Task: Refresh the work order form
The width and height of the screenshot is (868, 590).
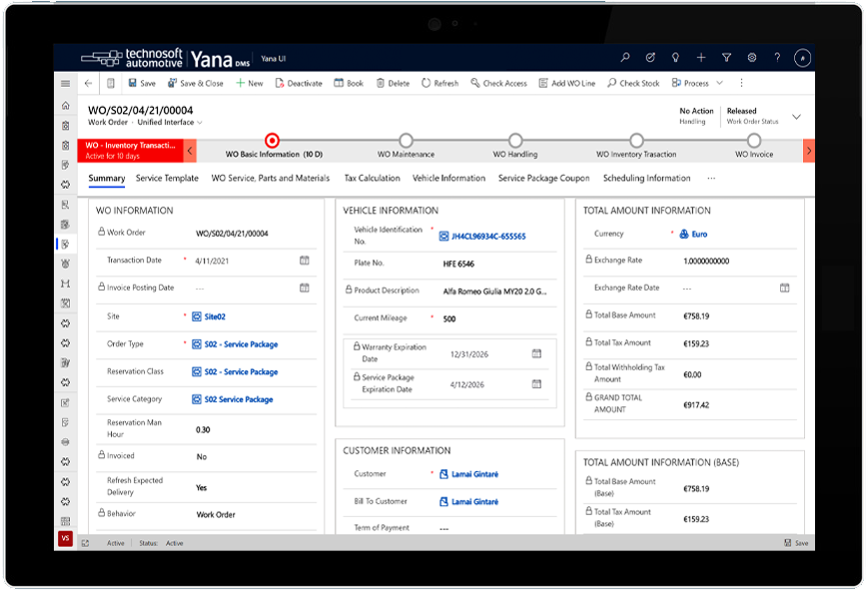Action: [440, 83]
